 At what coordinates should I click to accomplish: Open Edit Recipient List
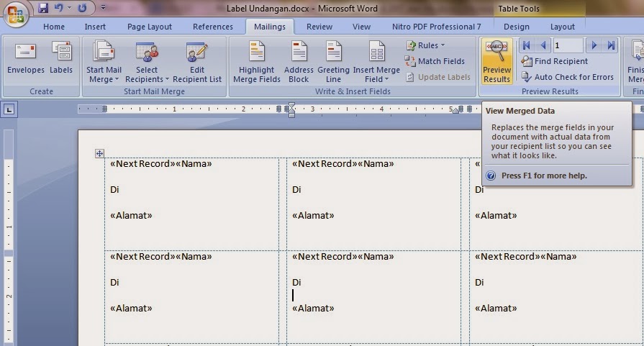196,62
